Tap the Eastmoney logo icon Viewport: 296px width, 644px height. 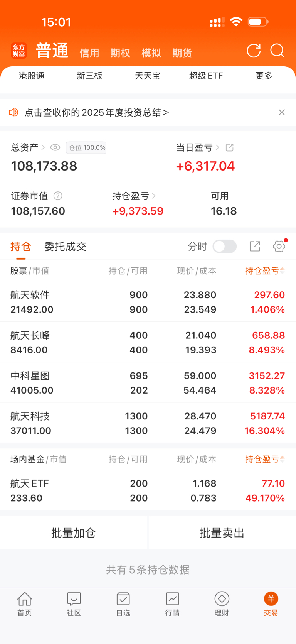(19, 51)
